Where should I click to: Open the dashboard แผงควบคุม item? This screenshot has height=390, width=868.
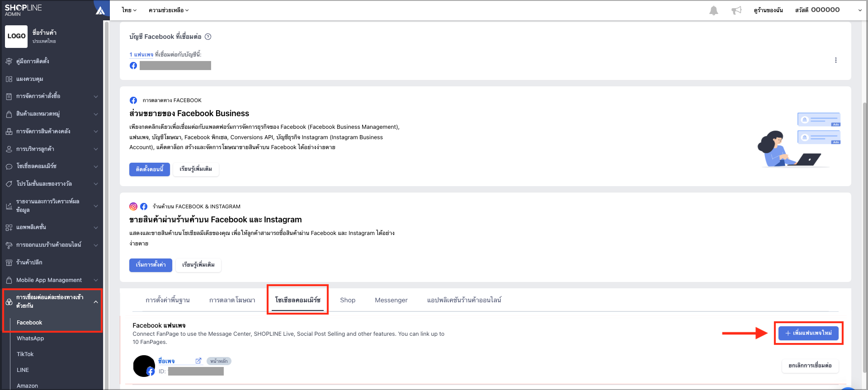pyautogui.click(x=29, y=79)
